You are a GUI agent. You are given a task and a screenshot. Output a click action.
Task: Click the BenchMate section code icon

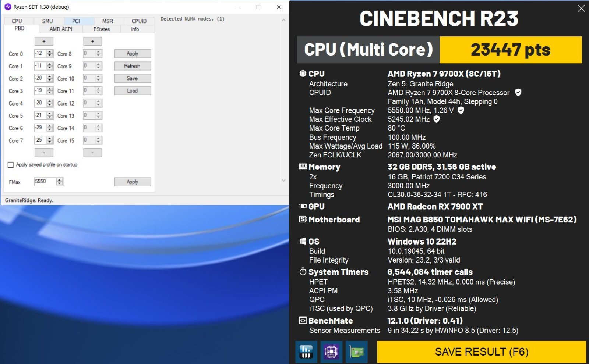[x=303, y=321]
